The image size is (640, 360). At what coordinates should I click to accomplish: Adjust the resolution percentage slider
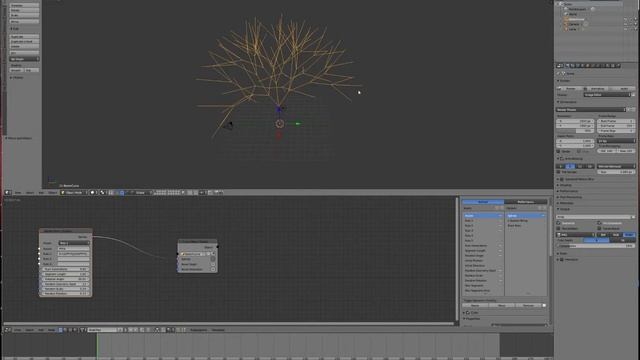[575, 131]
